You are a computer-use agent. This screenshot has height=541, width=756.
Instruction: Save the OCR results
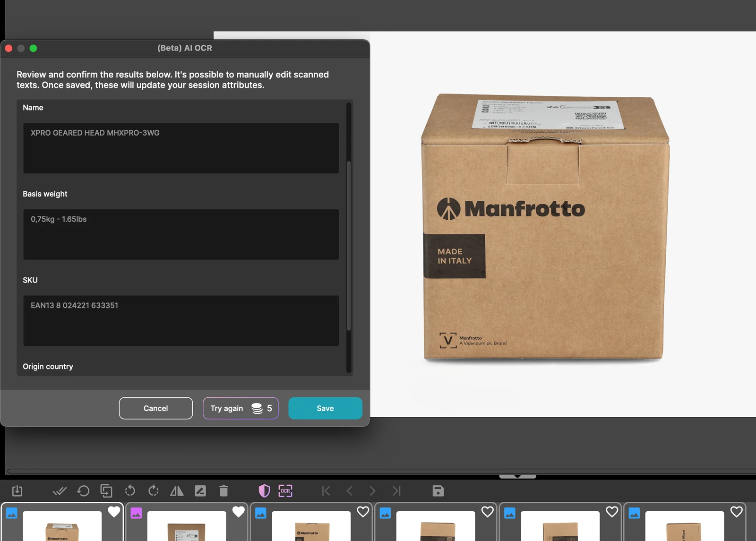point(325,408)
